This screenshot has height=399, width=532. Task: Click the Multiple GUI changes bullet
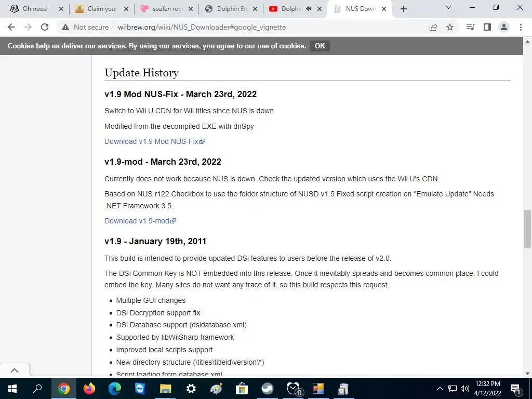[x=151, y=301]
